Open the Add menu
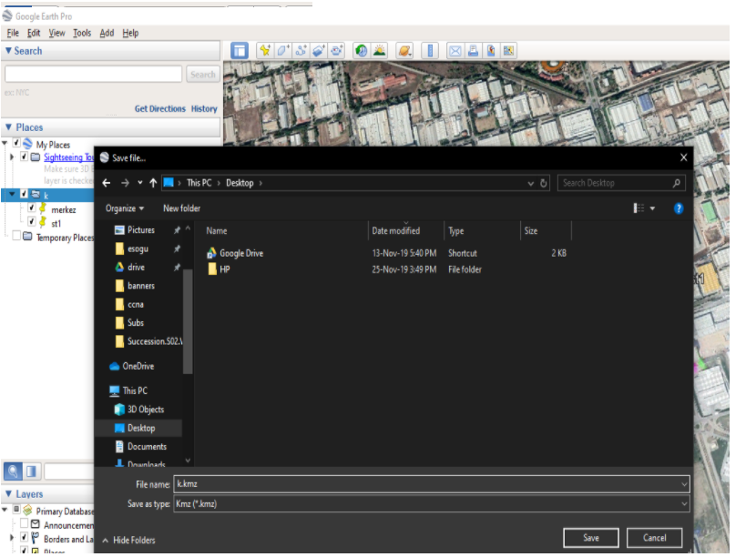The image size is (756, 557). (107, 33)
